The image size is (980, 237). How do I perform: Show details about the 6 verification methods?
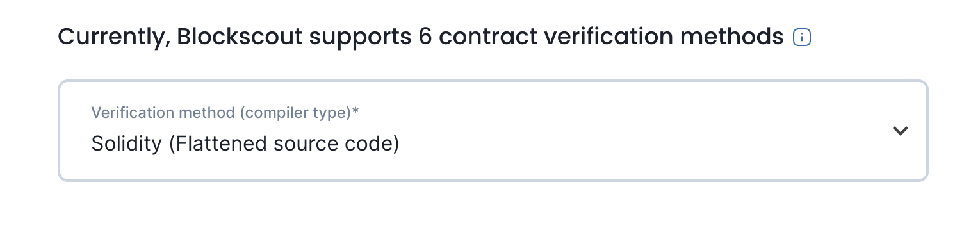(x=802, y=38)
